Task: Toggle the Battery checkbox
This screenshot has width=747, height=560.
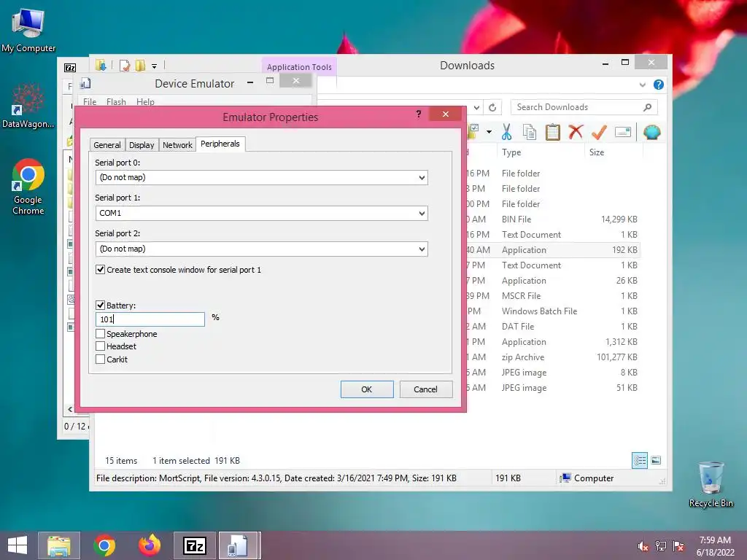Action: 100,306
